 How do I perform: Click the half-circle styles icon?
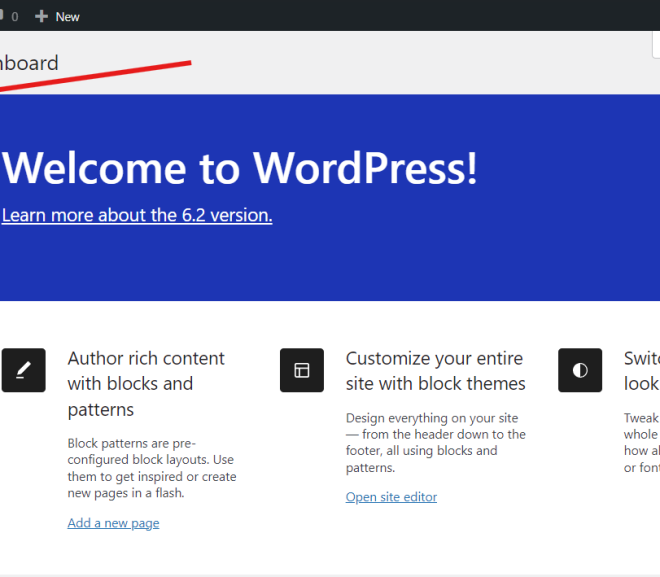click(580, 370)
